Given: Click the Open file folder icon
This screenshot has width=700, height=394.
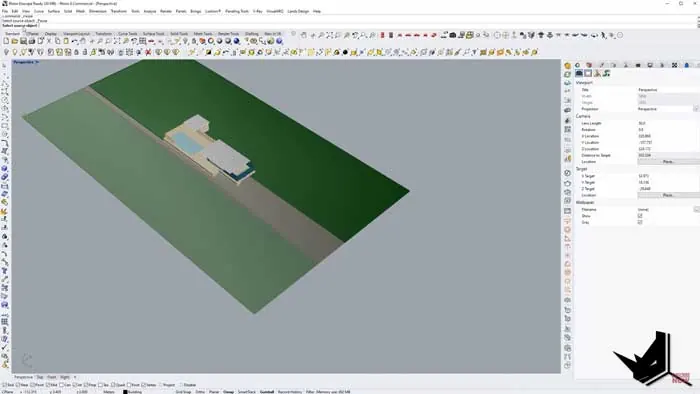Looking at the screenshot, I should (x=15, y=41).
